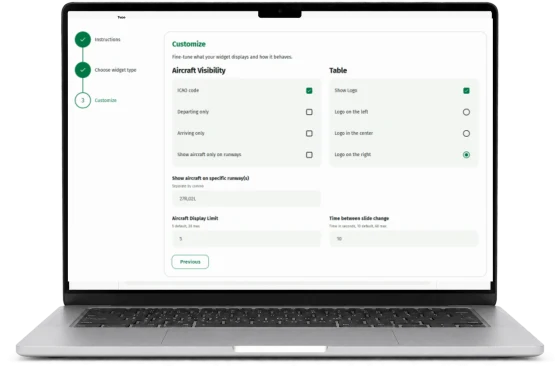Viewport: 560px width, 366px height.
Task: Select the step 3 Customize circle
Action: (x=83, y=100)
